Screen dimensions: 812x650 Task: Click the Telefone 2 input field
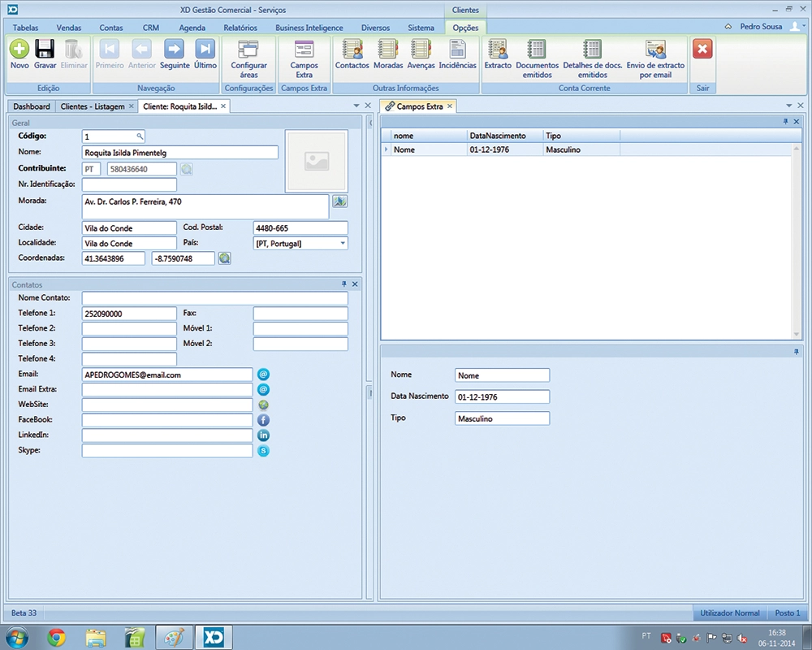tap(129, 329)
